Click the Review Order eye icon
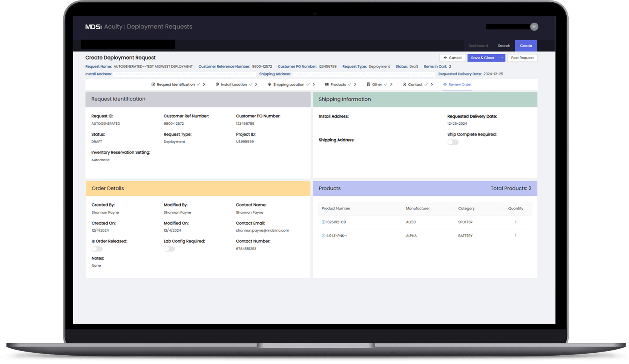Viewport: 629px width, 364px height. (445, 84)
